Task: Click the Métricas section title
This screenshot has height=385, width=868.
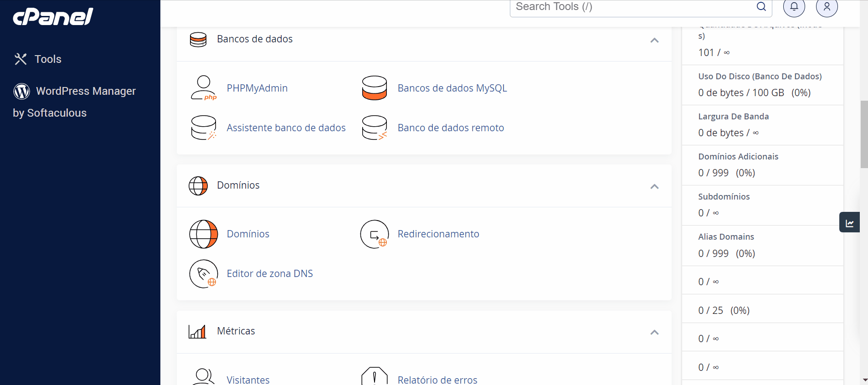Action: tap(236, 331)
